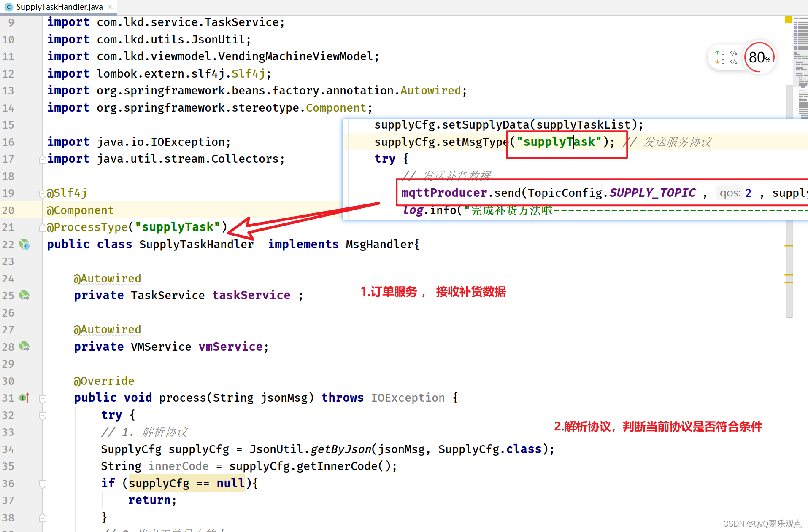Collapse the try block fold on line 32
The image size is (808, 532).
pos(43,416)
